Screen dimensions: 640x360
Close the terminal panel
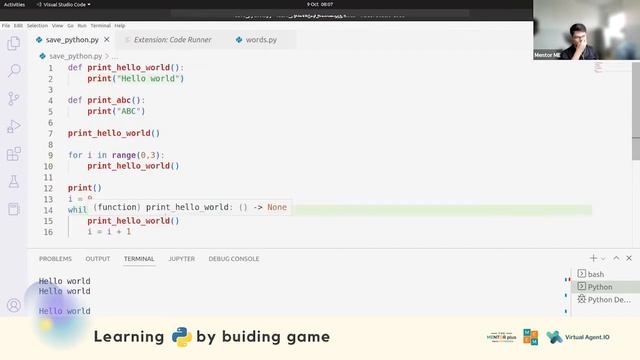[629, 258]
